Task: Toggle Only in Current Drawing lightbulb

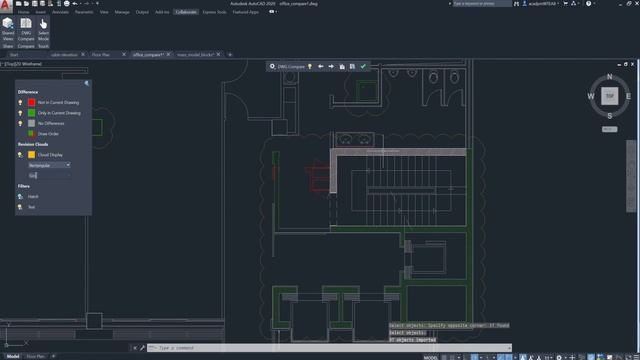Action: coord(20,113)
